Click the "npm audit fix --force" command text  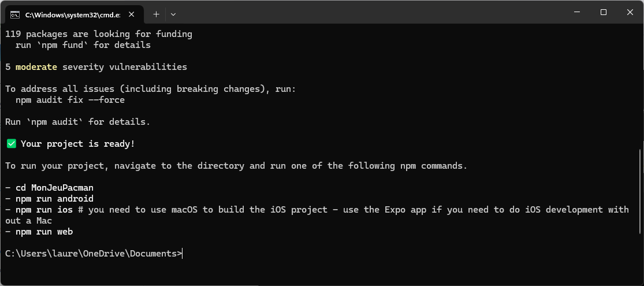70,100
